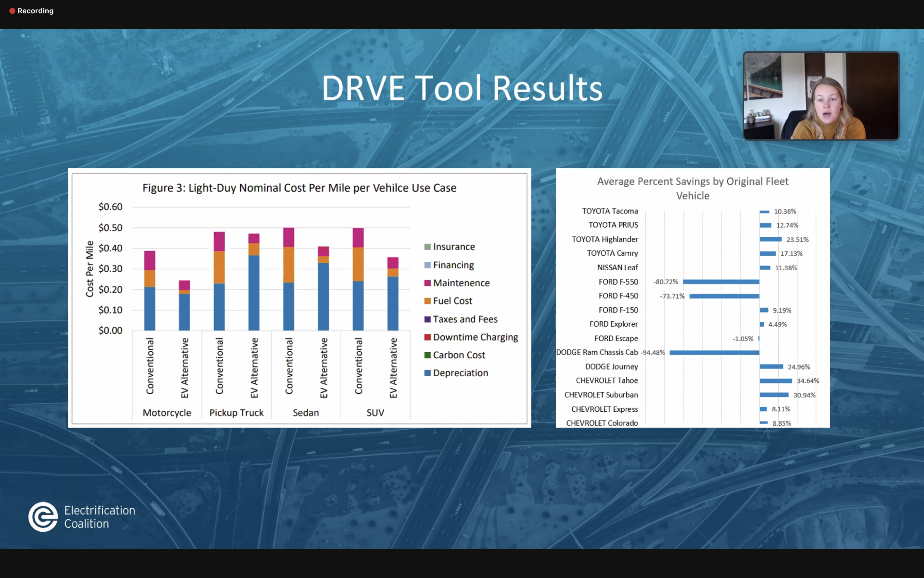Click the TOYOTA PRIUS row label
924x578 pixels.
pos(613,225)
